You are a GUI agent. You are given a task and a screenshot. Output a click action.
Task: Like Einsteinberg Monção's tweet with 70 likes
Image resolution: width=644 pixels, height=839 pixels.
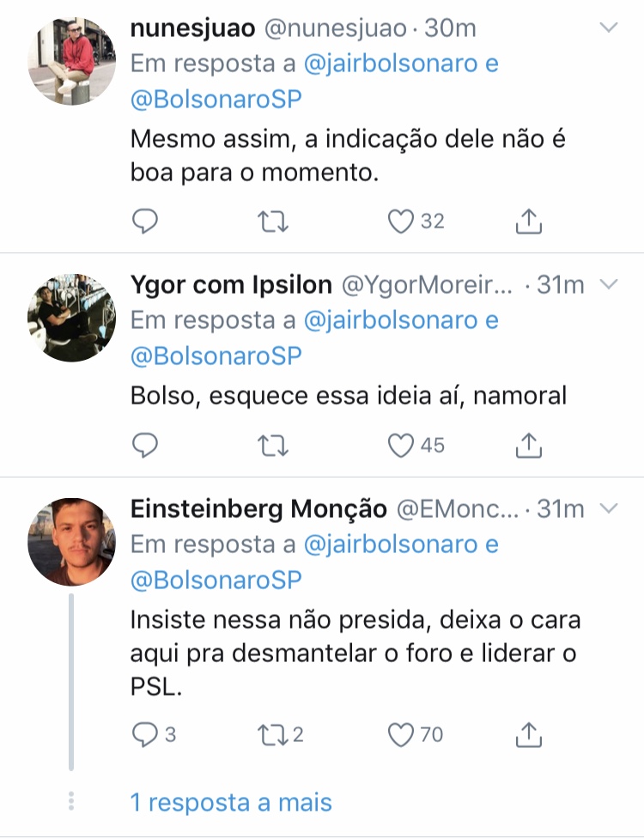(x=401, y=735)
